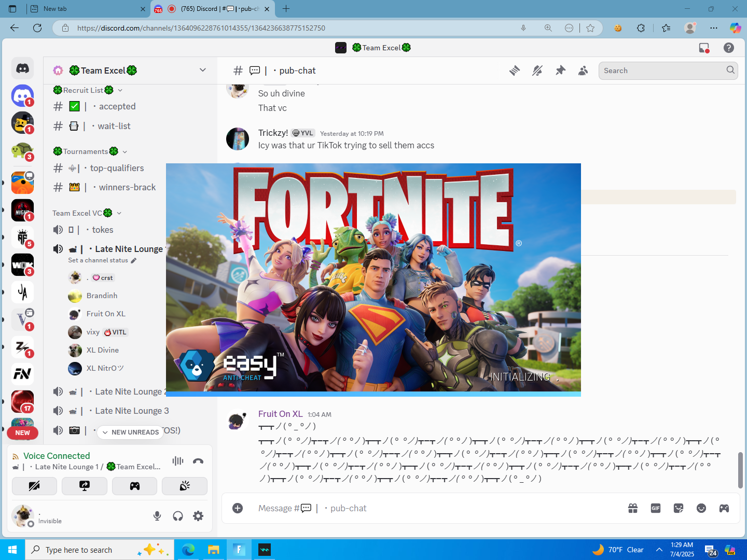Viewport: 747px width, 560px height.
Task: Start an Activity game controller button
Action: tap(134, 486)
